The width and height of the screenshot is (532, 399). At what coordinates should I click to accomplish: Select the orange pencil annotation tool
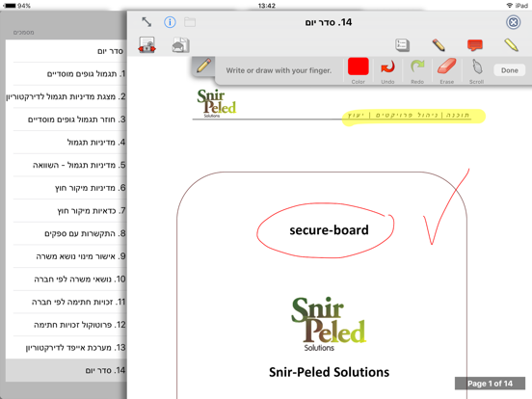pos(439,45)
